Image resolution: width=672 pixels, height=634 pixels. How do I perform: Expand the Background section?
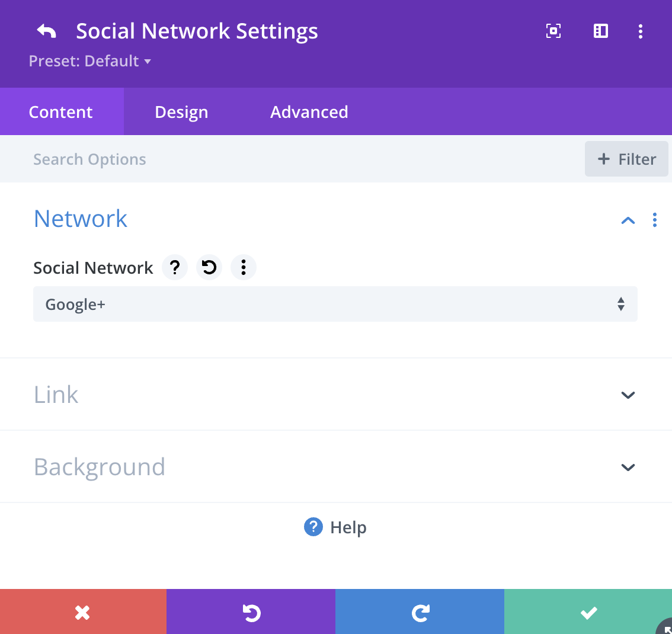coord(336,466)
